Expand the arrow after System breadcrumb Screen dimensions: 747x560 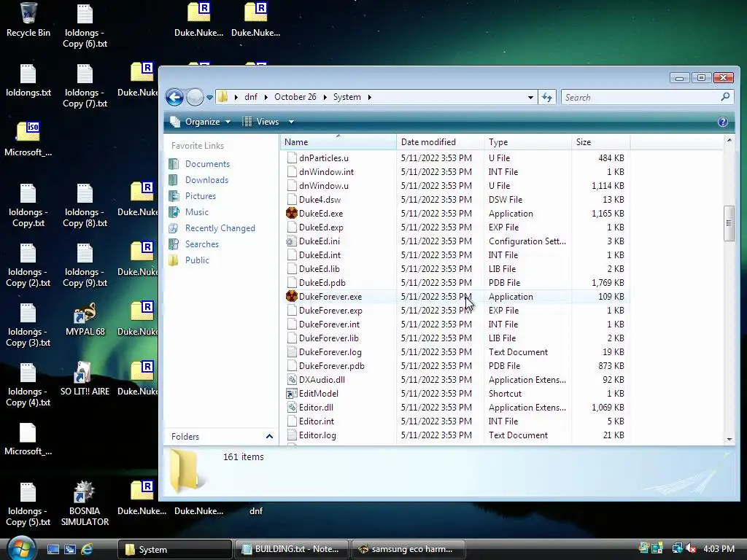coord(369,97)
